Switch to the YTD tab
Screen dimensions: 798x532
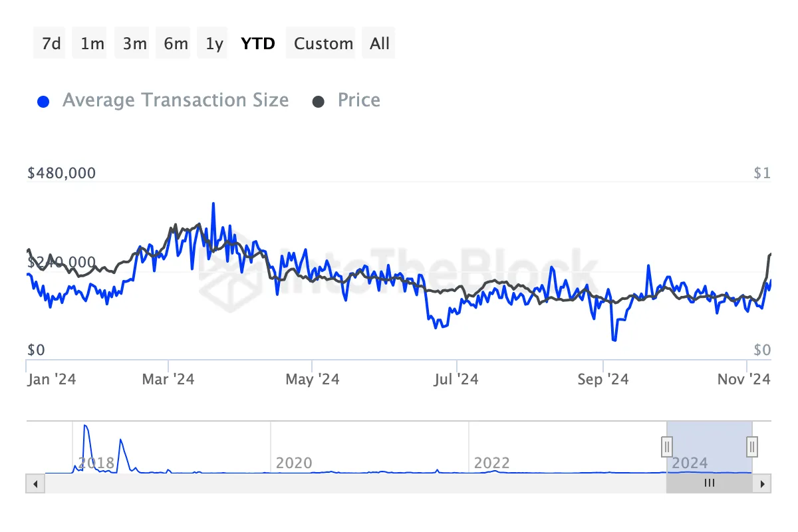tap(258, 43)
